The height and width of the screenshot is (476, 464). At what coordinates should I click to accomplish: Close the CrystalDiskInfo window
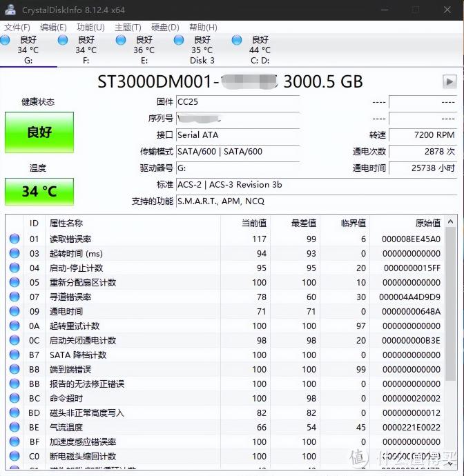tap(447, 10)
